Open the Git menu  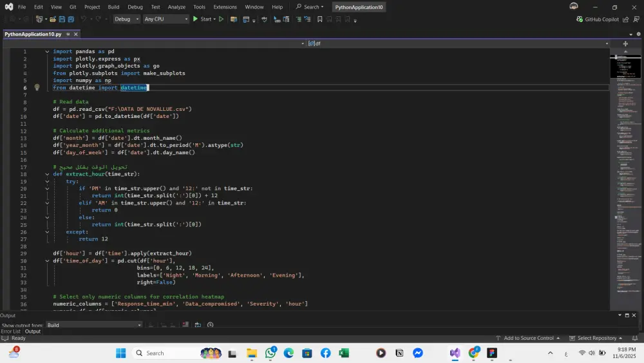pos(73,7)
